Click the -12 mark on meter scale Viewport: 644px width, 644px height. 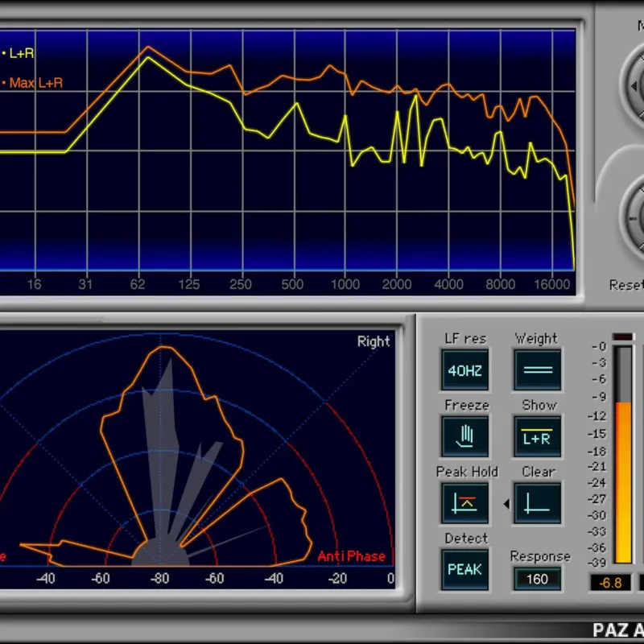(x=597, y=416)
